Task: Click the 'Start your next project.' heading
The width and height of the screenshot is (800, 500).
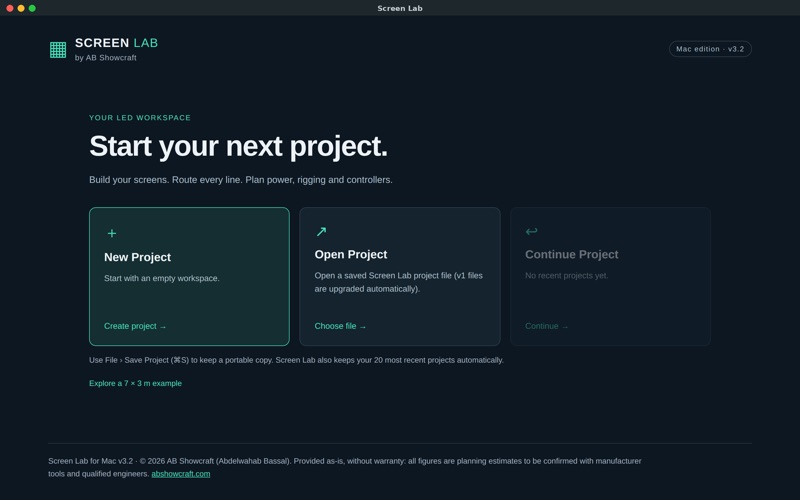Action: 238,146
